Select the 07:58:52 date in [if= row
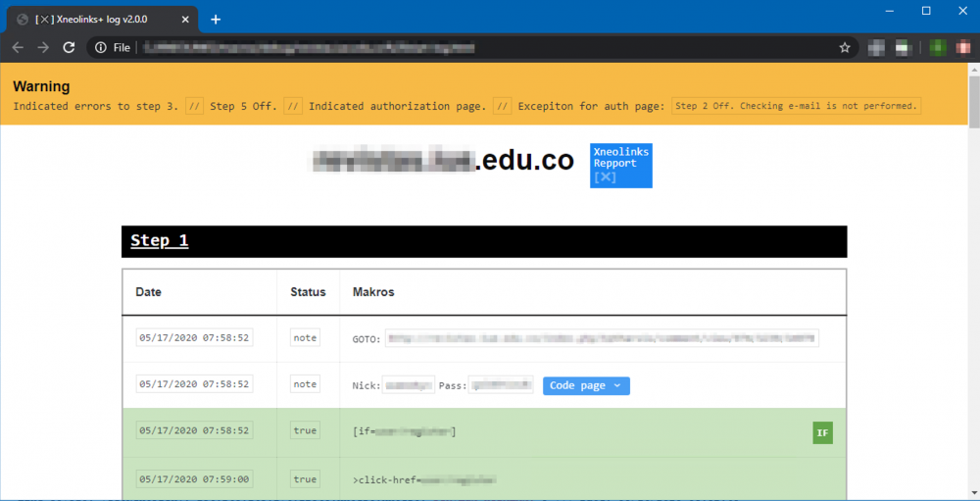This screenshot has height=501, width=980. (194, 430)
